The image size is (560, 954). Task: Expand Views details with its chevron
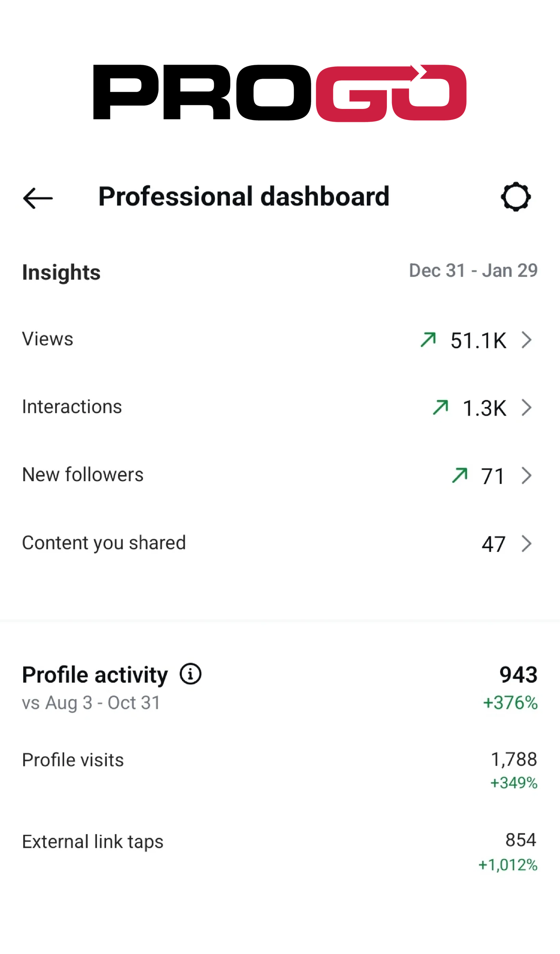tap(527, 340)
